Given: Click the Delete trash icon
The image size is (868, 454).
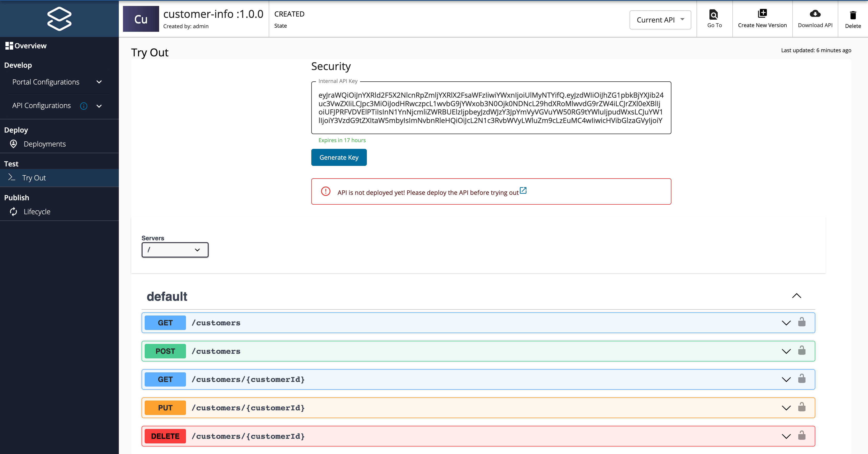Looking at the screenshot, I should tap(853, 15).
